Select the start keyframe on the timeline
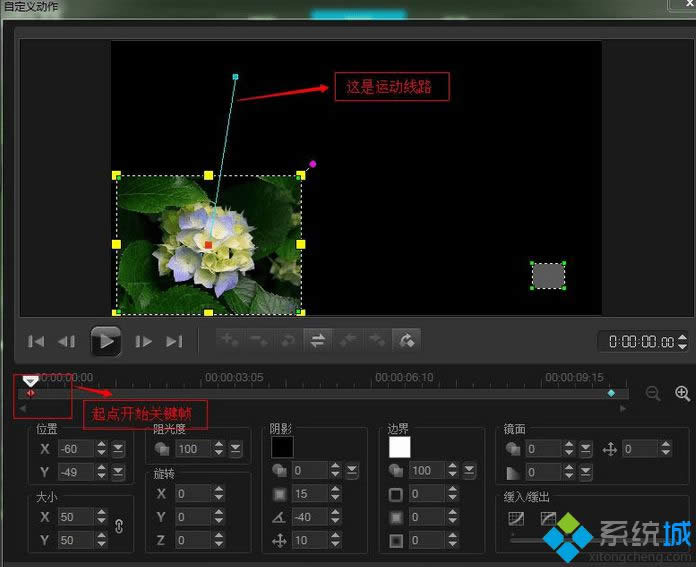The image size is (696, 567). pyautogui.click(x=31, y=393)
